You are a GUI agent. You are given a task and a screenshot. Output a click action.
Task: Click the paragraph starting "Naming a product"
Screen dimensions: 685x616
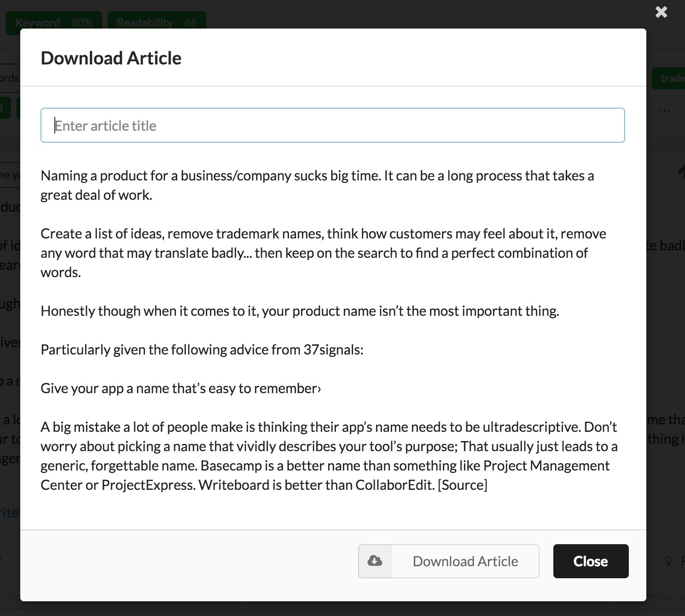click(317, 185)
